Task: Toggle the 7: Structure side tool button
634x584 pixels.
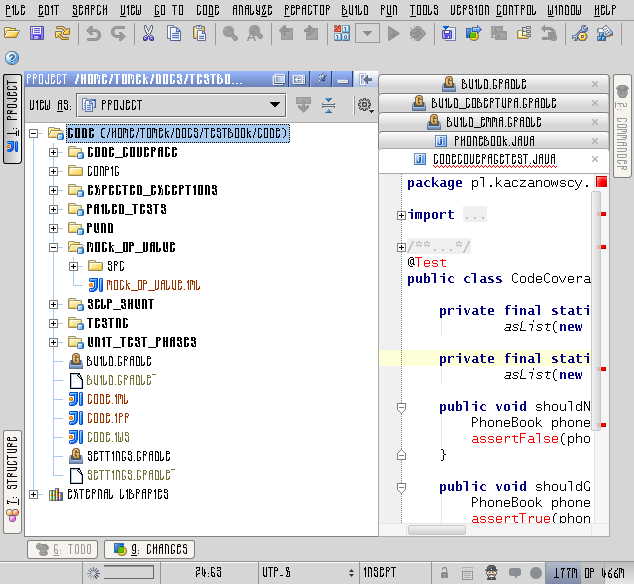Action: point(12,482)
